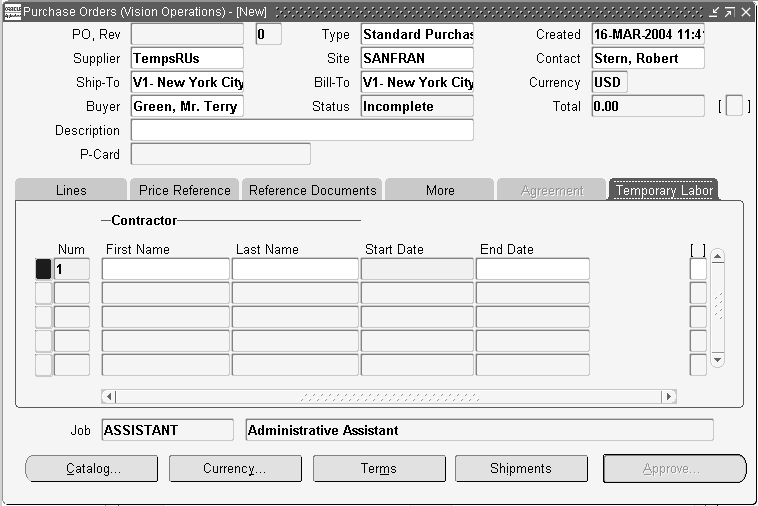This screenshot has height=506, width=758.
Task: Click the Total field 0.00
Action: coord(648,106)
